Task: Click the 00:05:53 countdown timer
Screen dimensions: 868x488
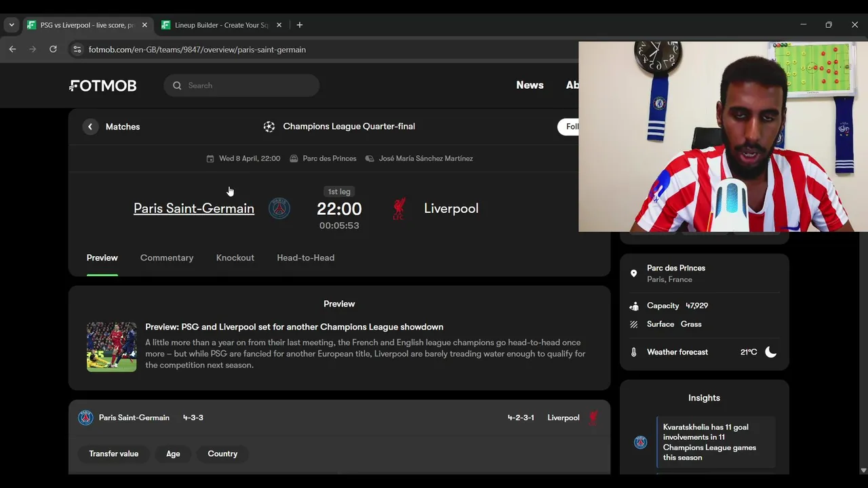Action: click(339, 226)
